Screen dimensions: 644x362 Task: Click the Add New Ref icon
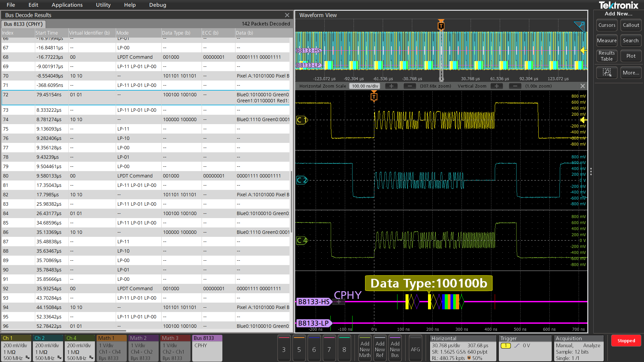coord(380,348)
